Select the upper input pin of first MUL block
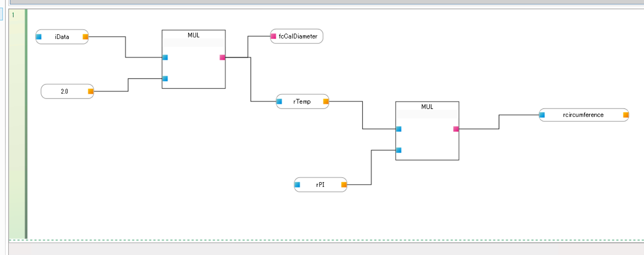Screen dimensions: 644x255 165,57
